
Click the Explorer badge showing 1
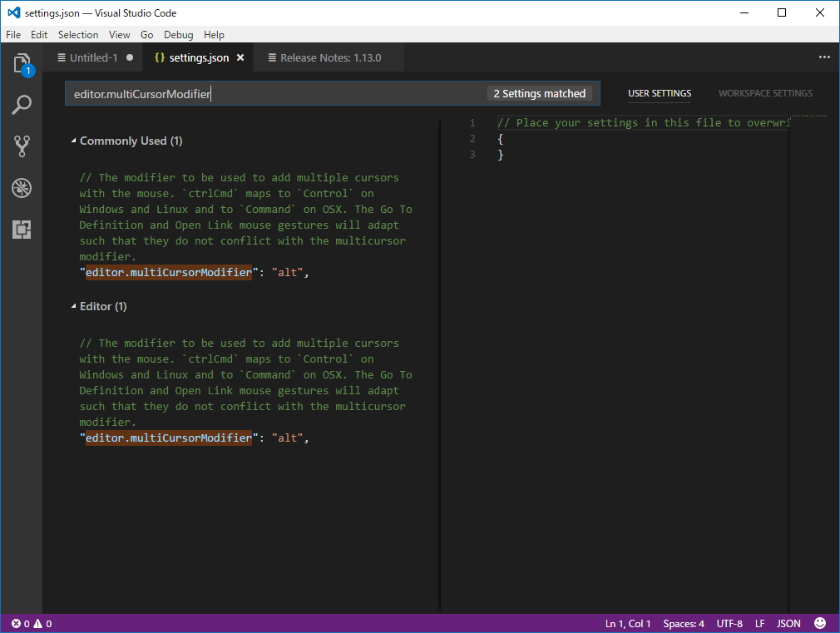(x=28, y=72)
